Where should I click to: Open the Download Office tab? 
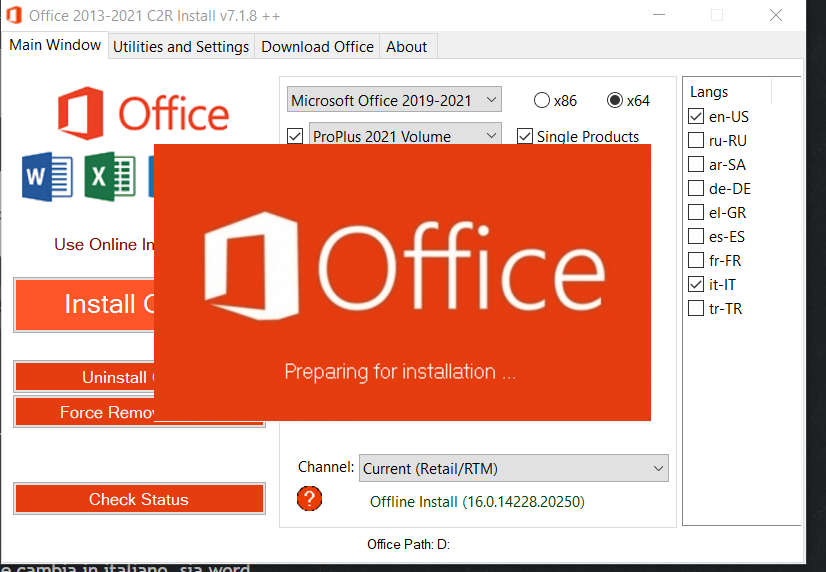point(317,47)
